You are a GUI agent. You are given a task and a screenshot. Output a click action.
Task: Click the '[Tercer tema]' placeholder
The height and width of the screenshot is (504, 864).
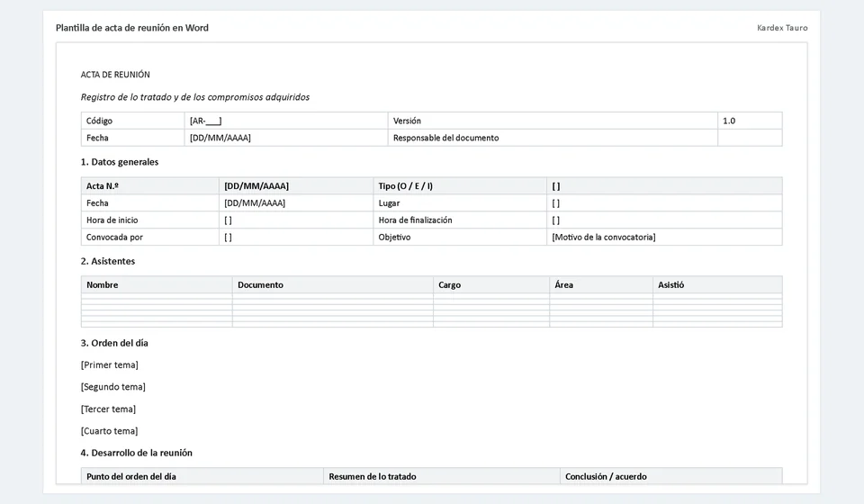click(x=108, y=409)
